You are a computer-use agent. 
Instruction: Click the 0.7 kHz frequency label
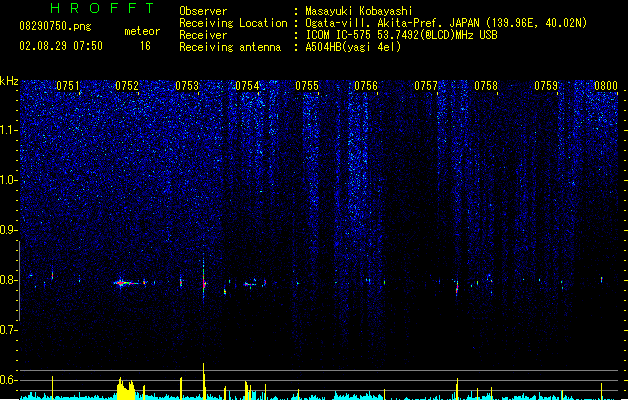click(7, 330)
